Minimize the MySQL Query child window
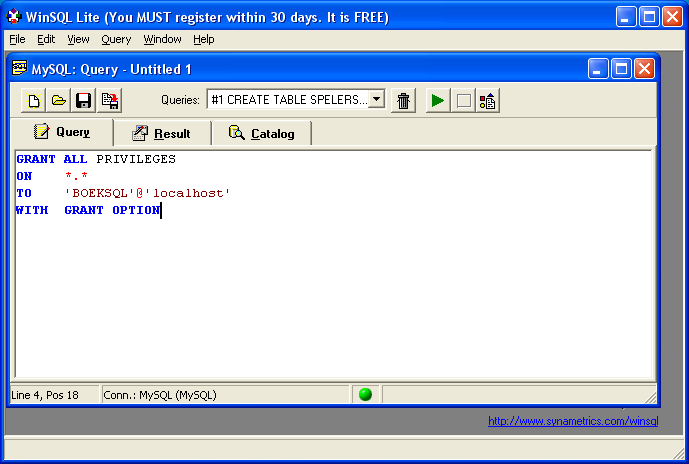This screenshot has height=464, width=689. pos(598,69)
